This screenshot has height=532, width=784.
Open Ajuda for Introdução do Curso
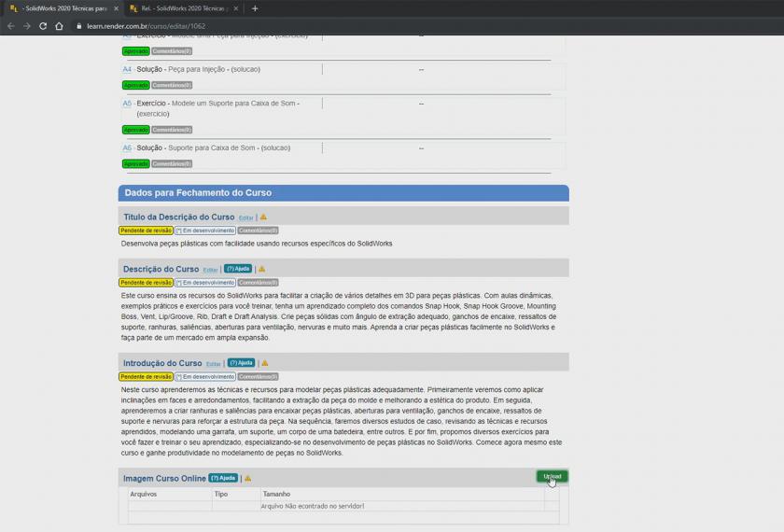click(x=241, y=363)
